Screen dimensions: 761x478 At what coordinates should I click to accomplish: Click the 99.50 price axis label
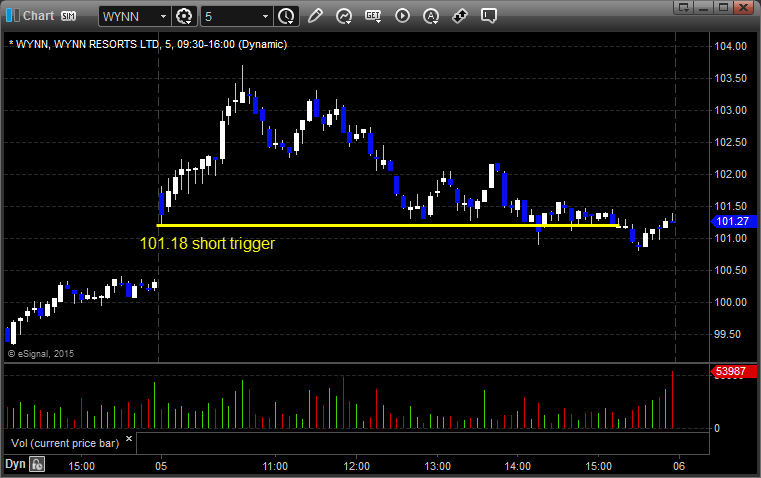730,334
